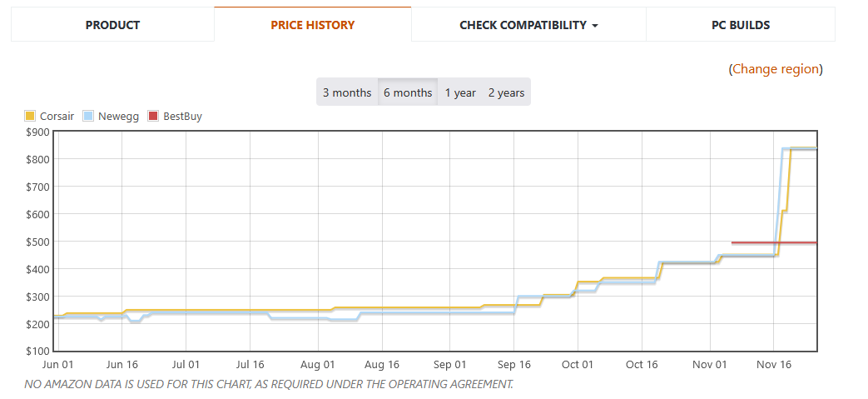Follow the Change region link
The image size is (868, 399).
pos(776,69)
